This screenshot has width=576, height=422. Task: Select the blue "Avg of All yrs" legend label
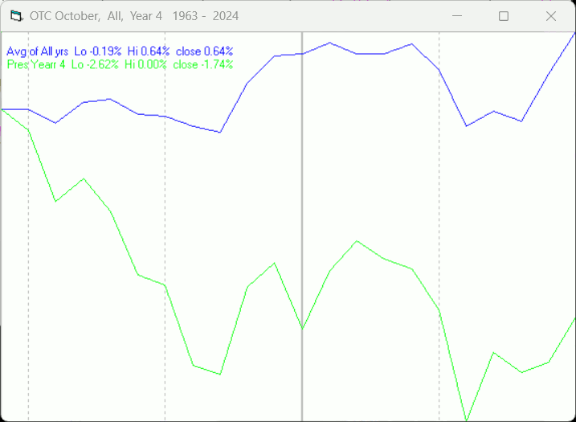point(37,51)
